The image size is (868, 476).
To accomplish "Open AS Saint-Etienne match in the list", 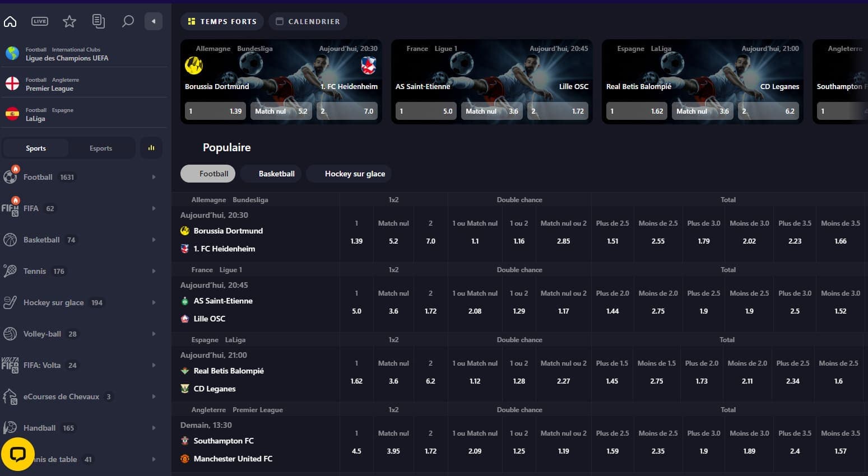I will [223, 301].
